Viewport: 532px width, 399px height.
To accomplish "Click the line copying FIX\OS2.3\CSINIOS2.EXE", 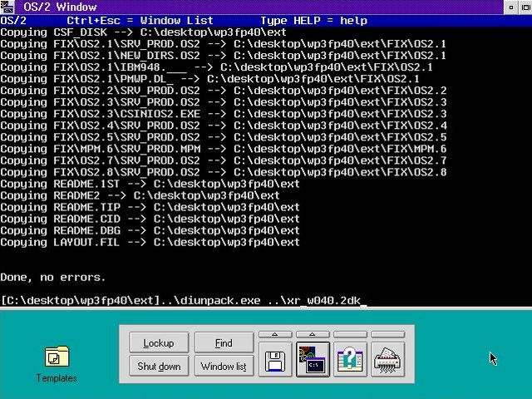I will (224, 114).
